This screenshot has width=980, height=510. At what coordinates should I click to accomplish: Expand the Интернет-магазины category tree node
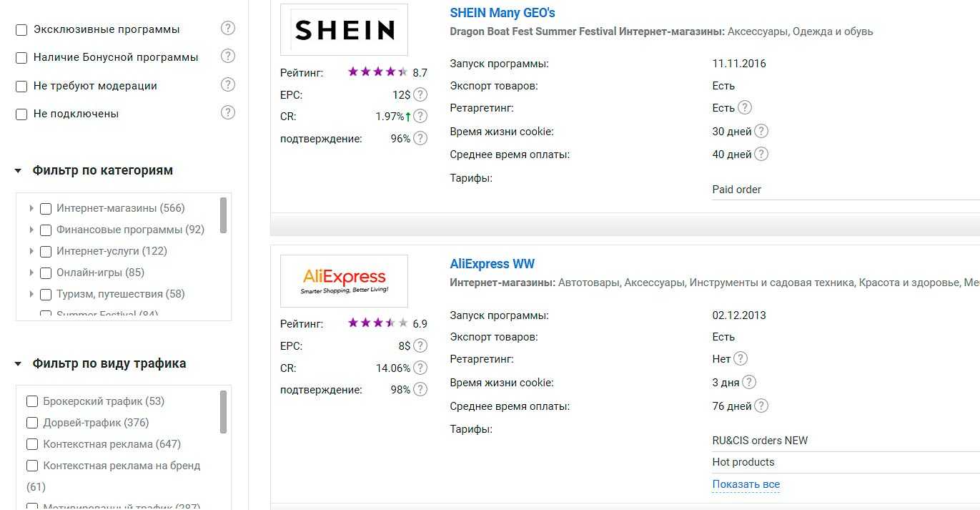(31, 209)
